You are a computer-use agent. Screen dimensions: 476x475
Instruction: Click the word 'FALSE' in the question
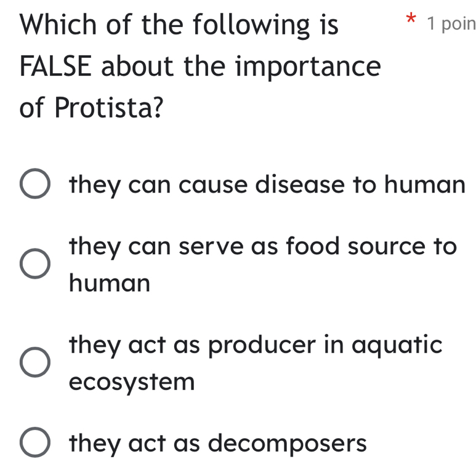tap(56, 66)
